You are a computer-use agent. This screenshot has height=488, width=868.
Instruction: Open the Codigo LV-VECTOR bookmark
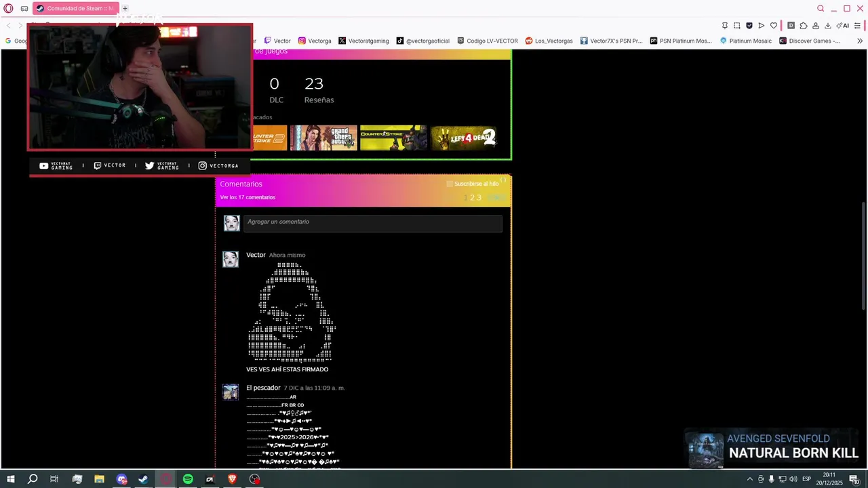pyautogui.click(x=488, y=41)
